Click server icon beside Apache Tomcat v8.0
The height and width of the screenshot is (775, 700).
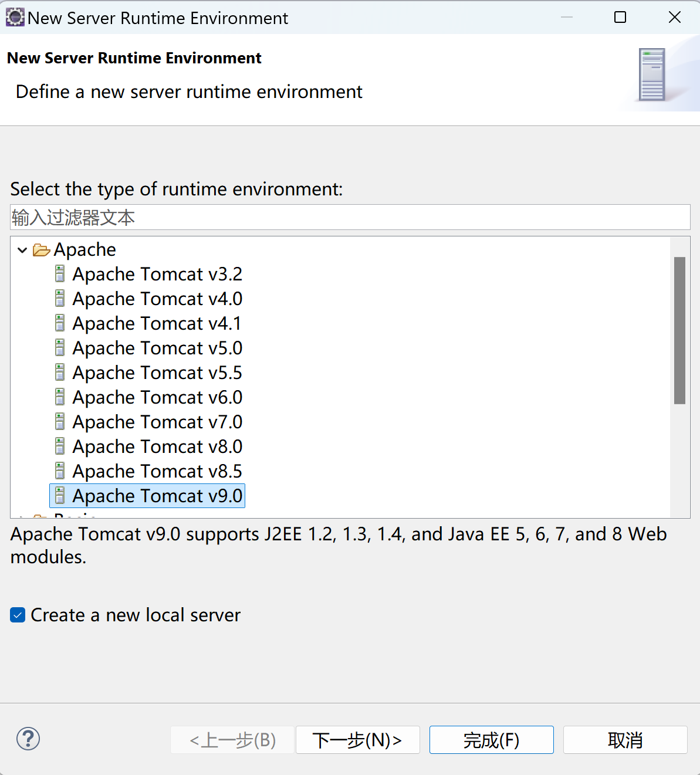click(60, 446)
